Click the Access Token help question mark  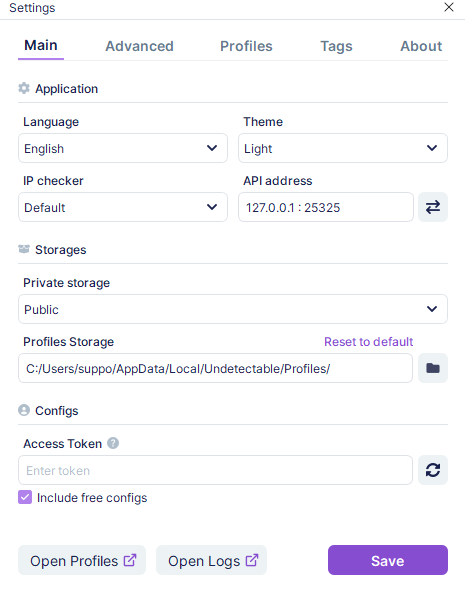113,443
